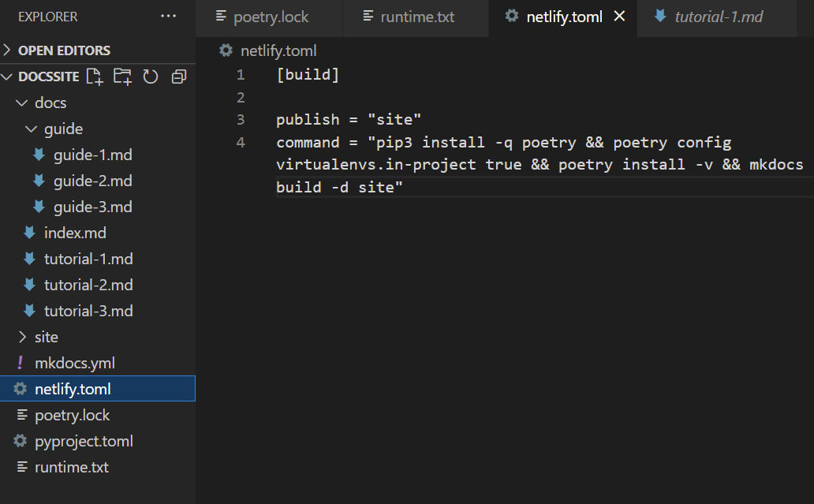
Task: Select tutorial-3.md in the explorer
Action: pyautogui.click(x=88, y=311)
